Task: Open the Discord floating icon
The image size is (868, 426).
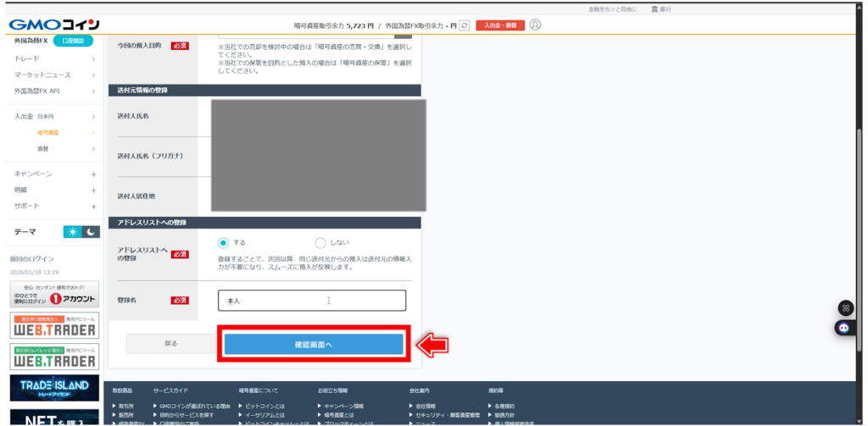Action: coord(844,327)
